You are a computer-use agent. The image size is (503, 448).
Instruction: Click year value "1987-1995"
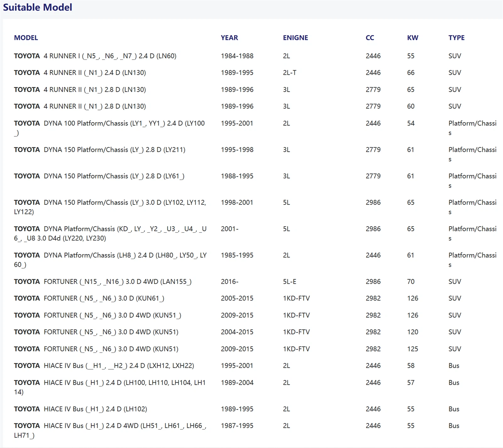[x=237, y=426]
